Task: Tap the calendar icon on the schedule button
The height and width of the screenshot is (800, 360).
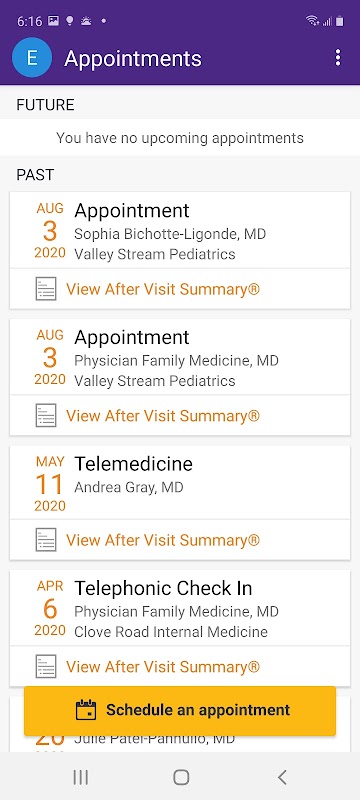Action: (86, 710)
